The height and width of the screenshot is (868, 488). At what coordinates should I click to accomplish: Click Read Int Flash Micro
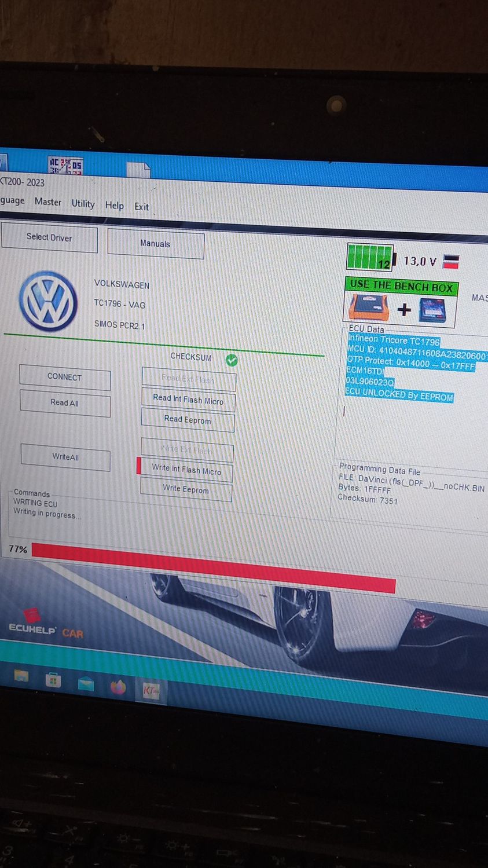188,400
